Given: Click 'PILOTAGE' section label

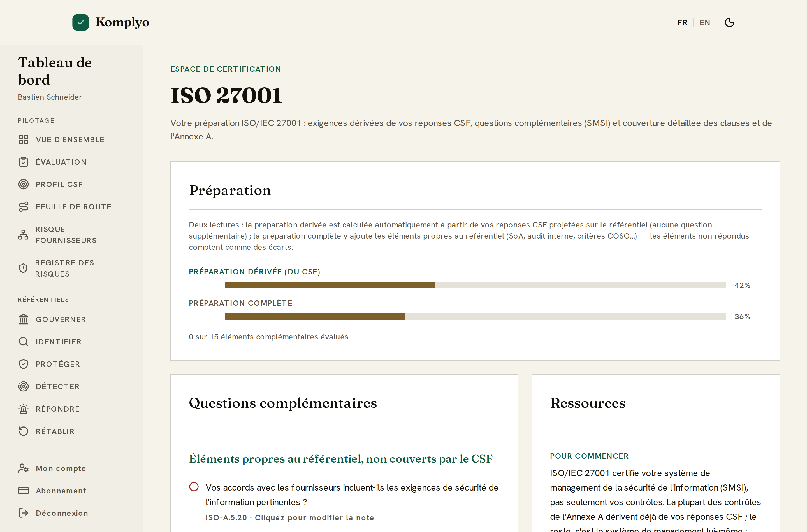Looking at the screenshot, I should [36, 120].
